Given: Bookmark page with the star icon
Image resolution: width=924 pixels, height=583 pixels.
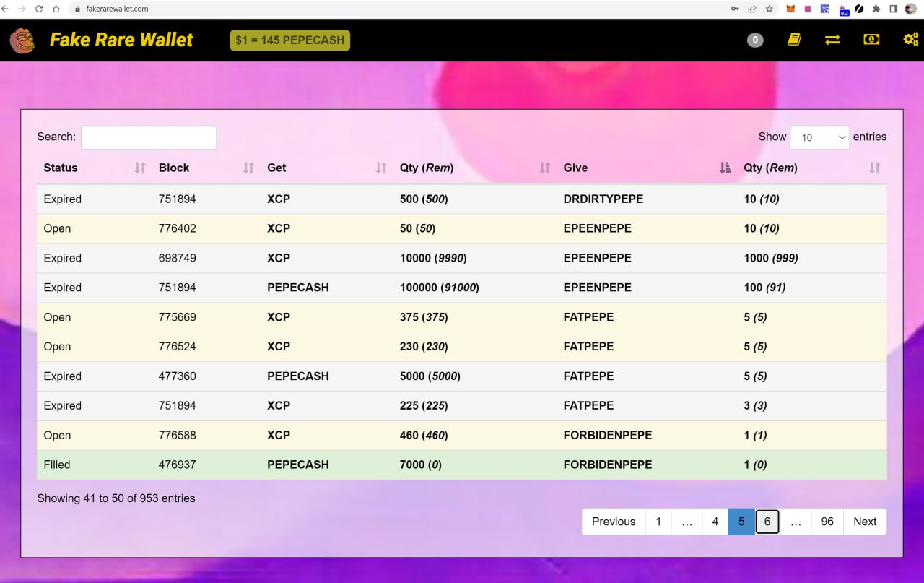Looking at the screenshot, I should (x=770, y=9).
